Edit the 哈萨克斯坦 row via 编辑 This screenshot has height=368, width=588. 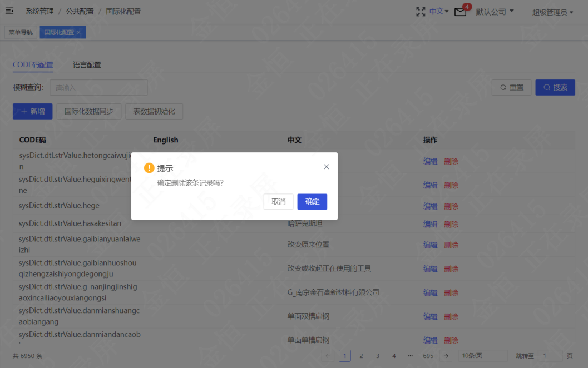pos(430,224)
